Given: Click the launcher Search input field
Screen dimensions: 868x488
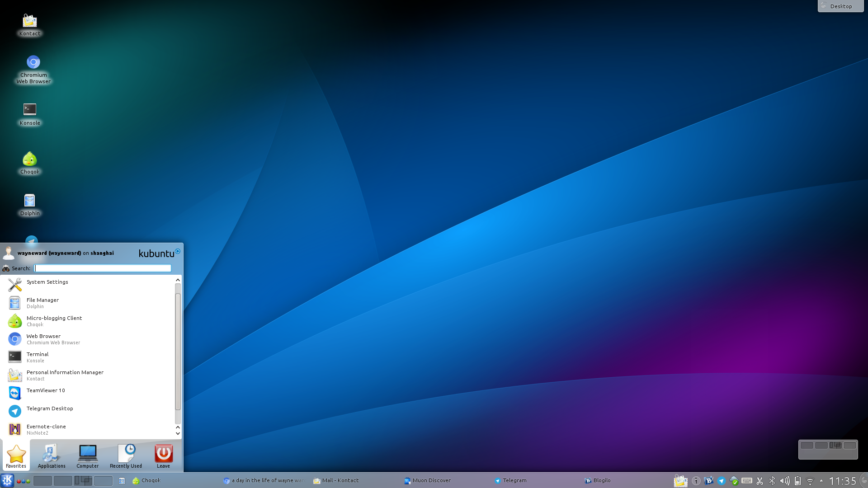Looking at the screenshot, I should point(103,268).
